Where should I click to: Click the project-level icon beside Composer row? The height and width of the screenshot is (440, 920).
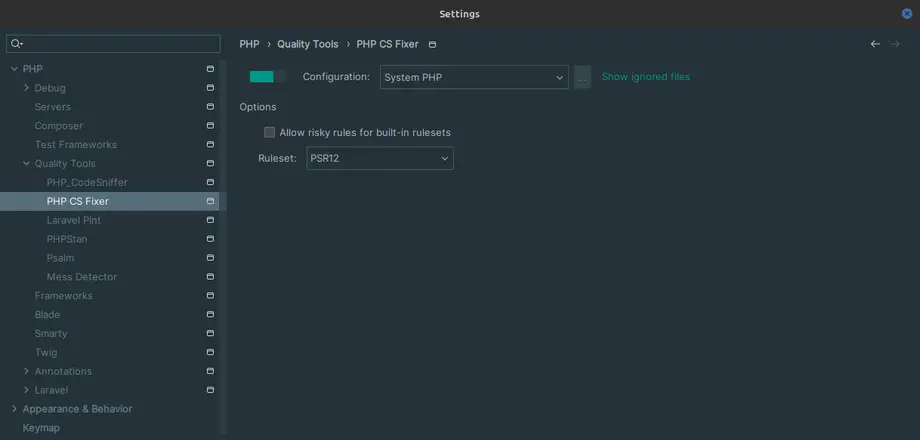210,126
